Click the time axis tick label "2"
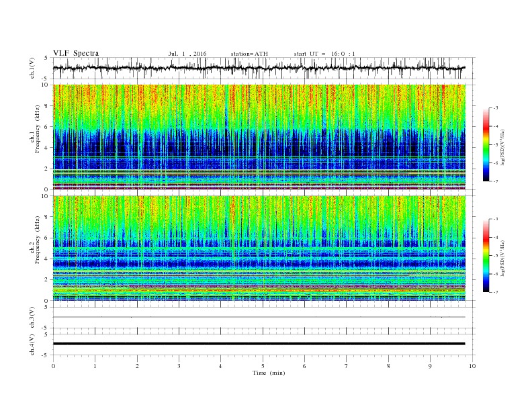 (x=137, y=366)
